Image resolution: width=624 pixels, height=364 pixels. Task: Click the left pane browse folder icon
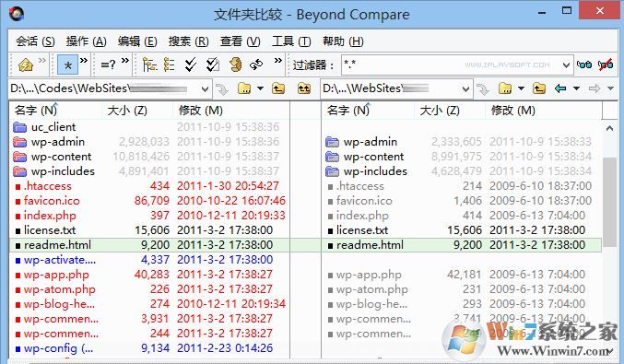[244, 88]
